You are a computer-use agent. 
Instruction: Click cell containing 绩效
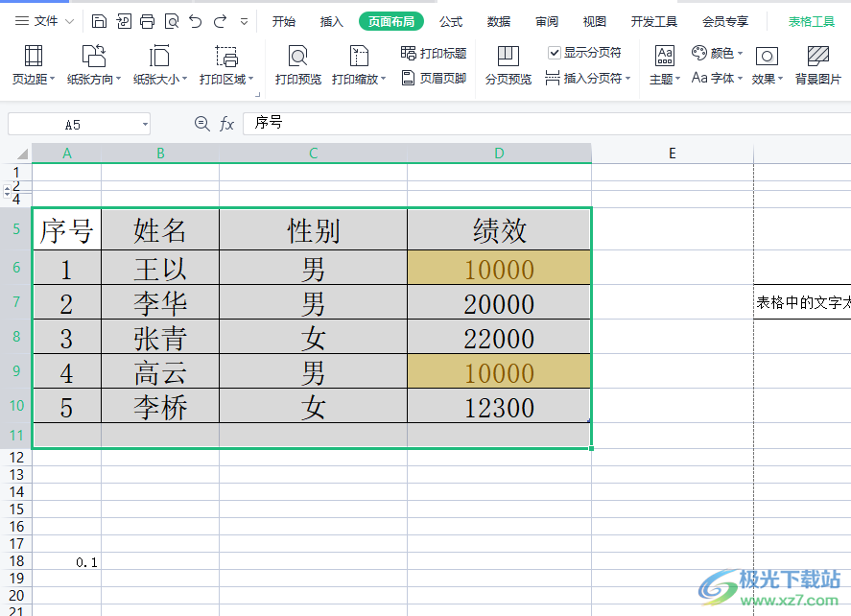(499, 229)
